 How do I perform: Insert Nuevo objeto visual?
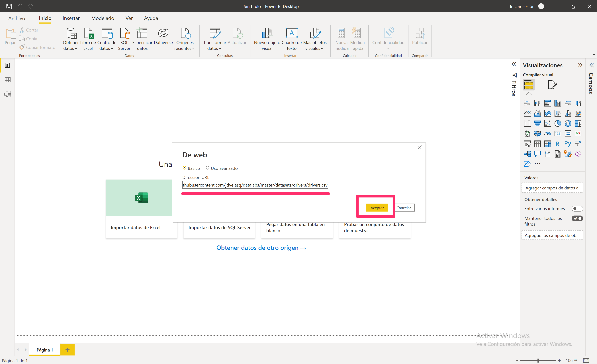pos(267,39)
